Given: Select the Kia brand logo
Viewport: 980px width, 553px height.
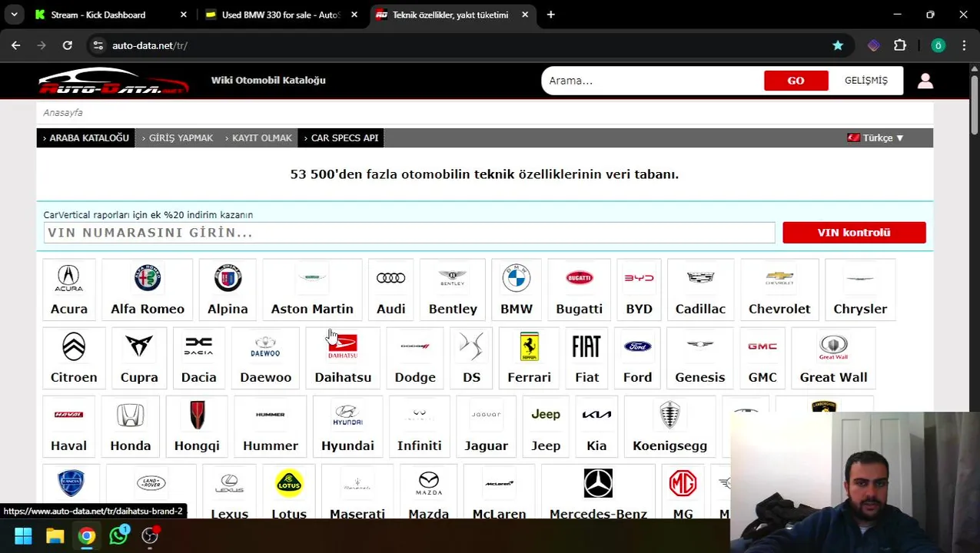Looking at the screenshot, I should (596, 415).
